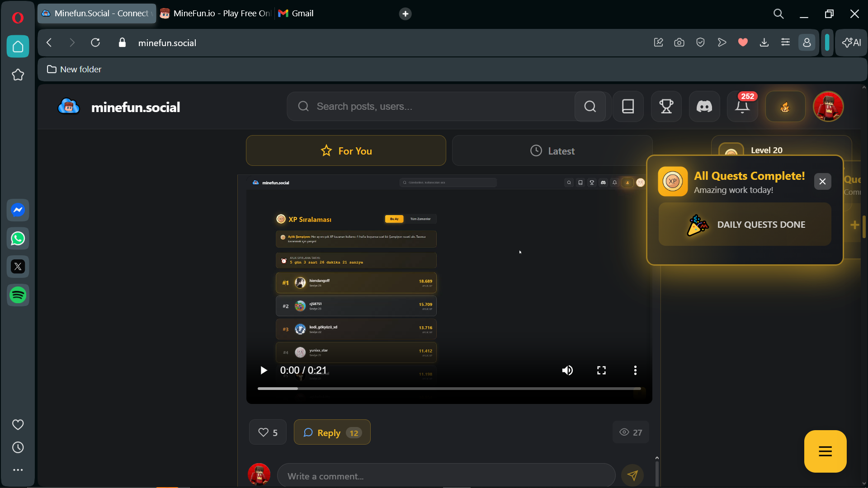Close the All Quests Complete popup
Screen dimensions: 868x488
pos(822,182)
